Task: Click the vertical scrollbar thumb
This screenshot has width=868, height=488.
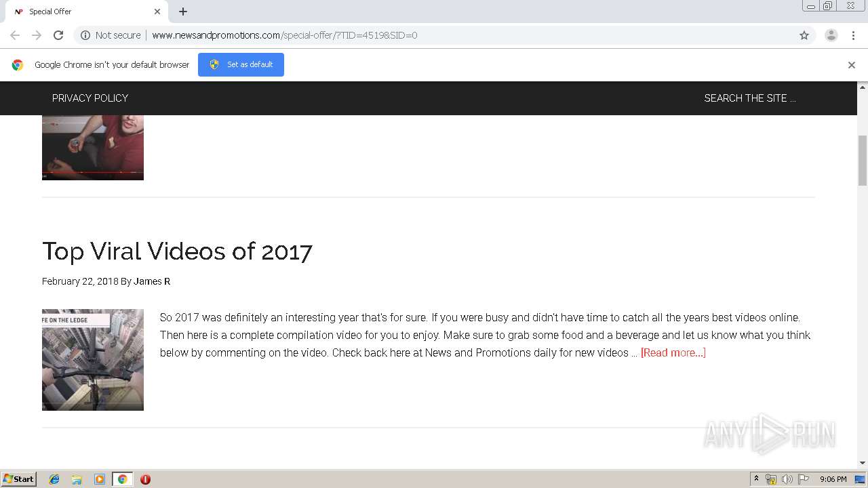Action: click(863, 160)
